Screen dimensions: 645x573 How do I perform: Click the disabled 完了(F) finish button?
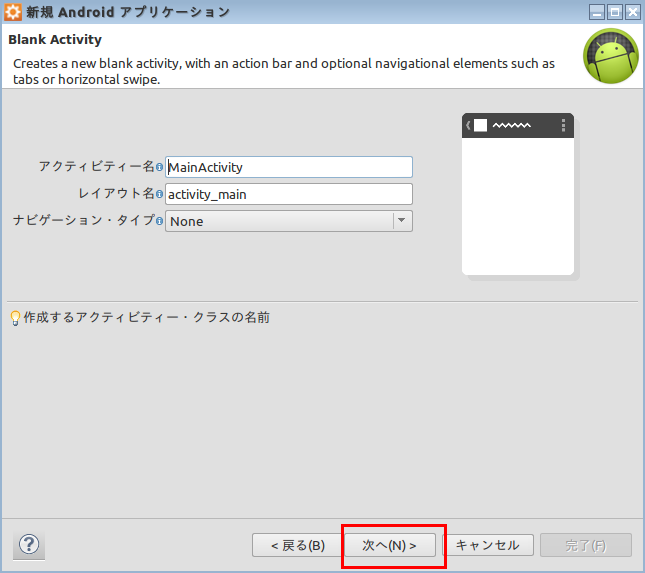tap(586, 545)
